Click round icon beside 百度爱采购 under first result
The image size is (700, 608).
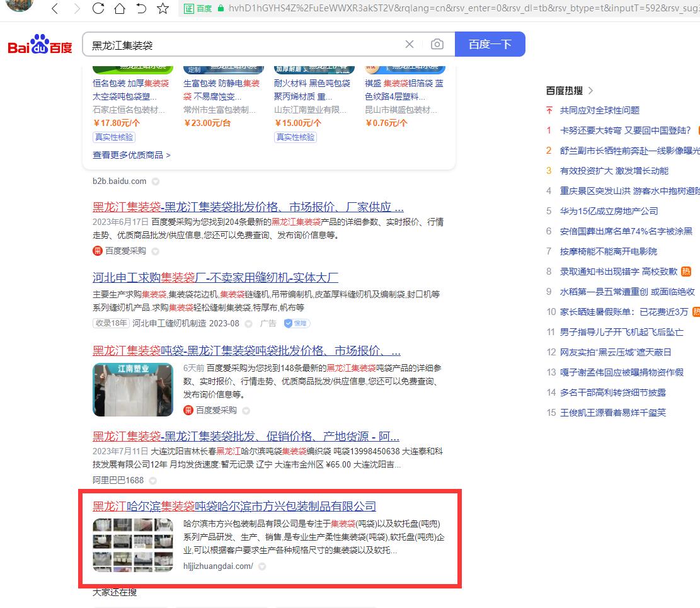pyautogui.click(x=156, y=251)
